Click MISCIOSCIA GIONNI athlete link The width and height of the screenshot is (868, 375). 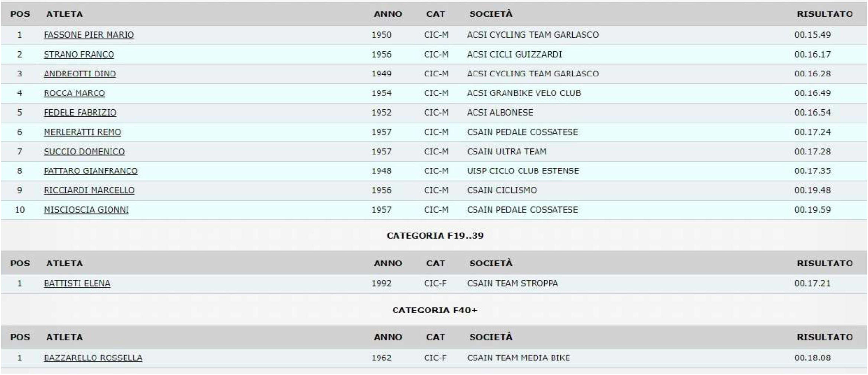86,210
